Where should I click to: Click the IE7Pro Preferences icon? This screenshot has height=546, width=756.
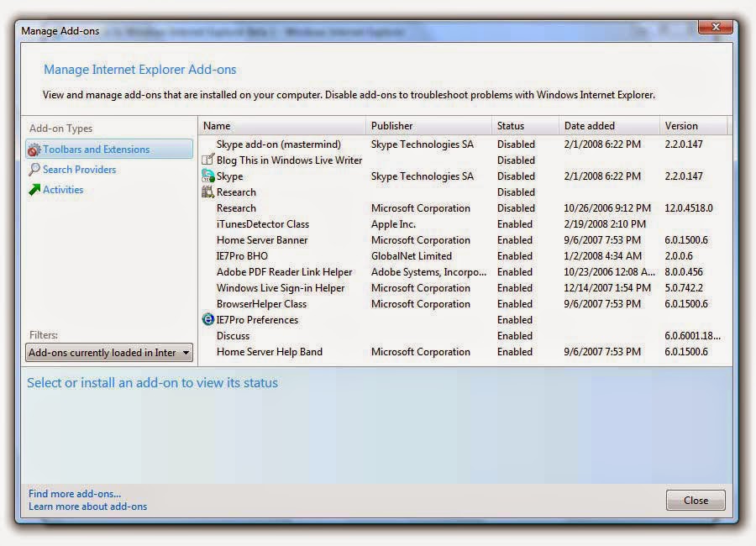pos(207,319)
